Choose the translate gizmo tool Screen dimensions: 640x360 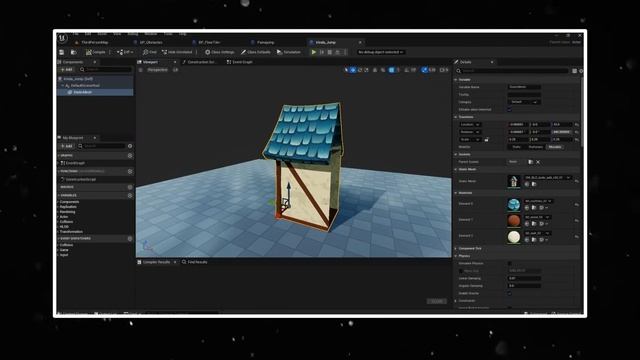353,70
